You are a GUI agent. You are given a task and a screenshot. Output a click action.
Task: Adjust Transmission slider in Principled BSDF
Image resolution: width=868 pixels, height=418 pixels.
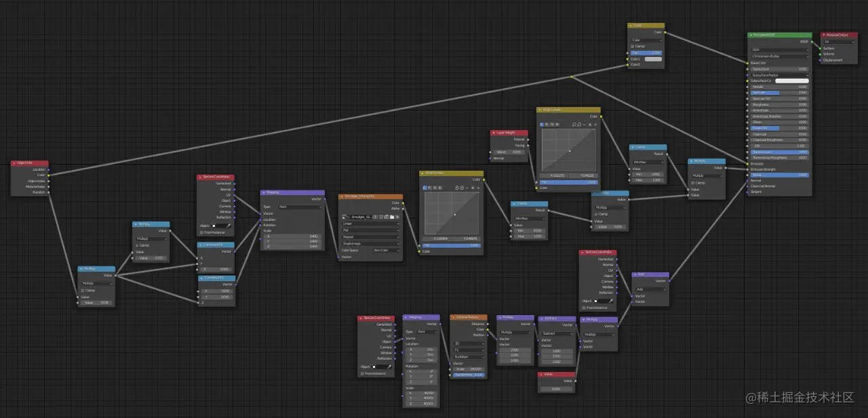[x=780, y=152]
